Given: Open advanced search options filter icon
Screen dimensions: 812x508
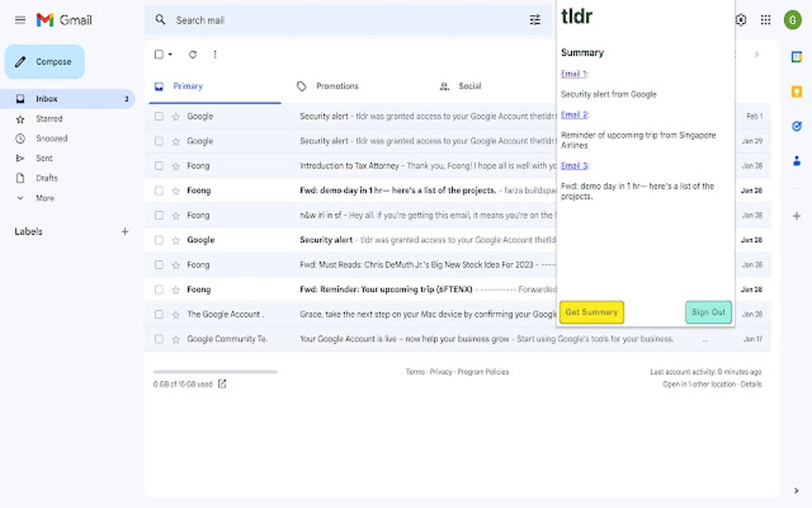Looking at the screenshot, I should point(535,19).
